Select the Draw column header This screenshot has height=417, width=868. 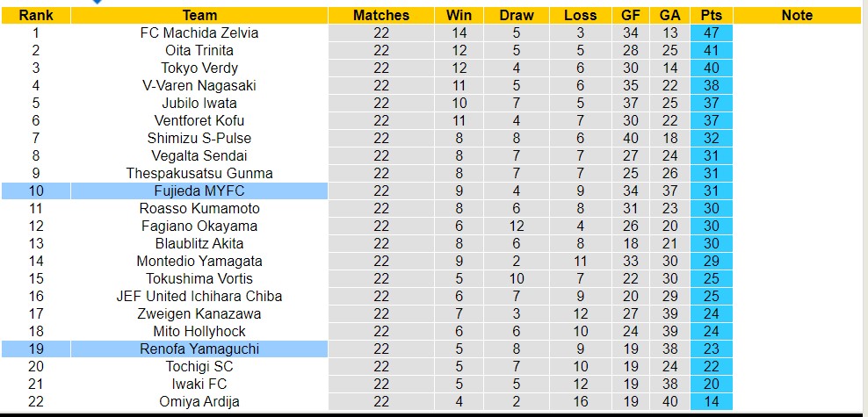(517, 15)
